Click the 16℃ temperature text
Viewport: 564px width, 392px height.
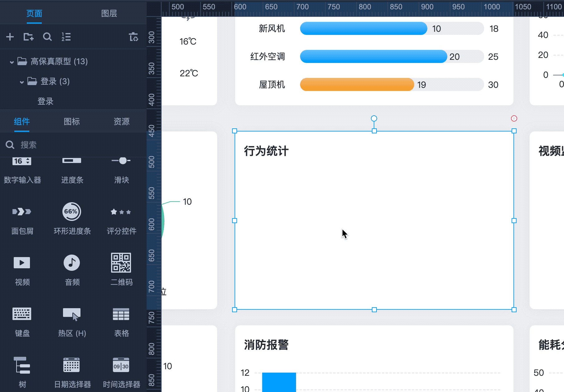[x=188, y=41]
